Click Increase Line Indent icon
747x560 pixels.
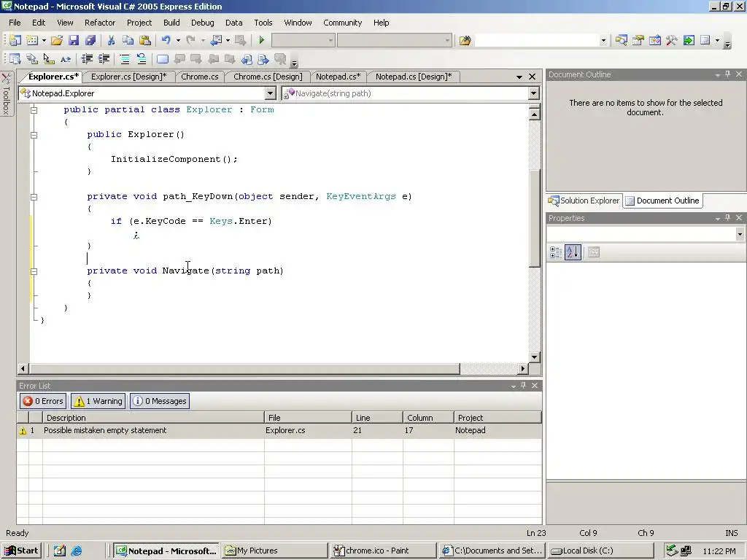click(x=104, y=59)
